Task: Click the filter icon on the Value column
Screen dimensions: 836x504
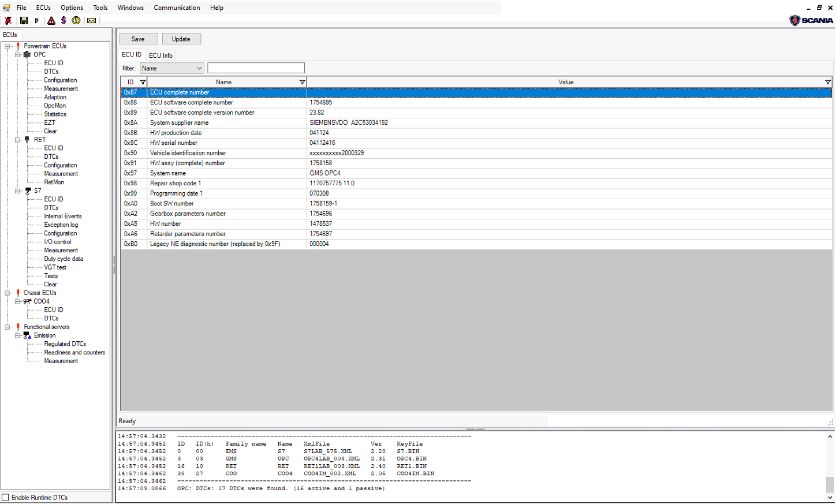Action: click(827, 82)
